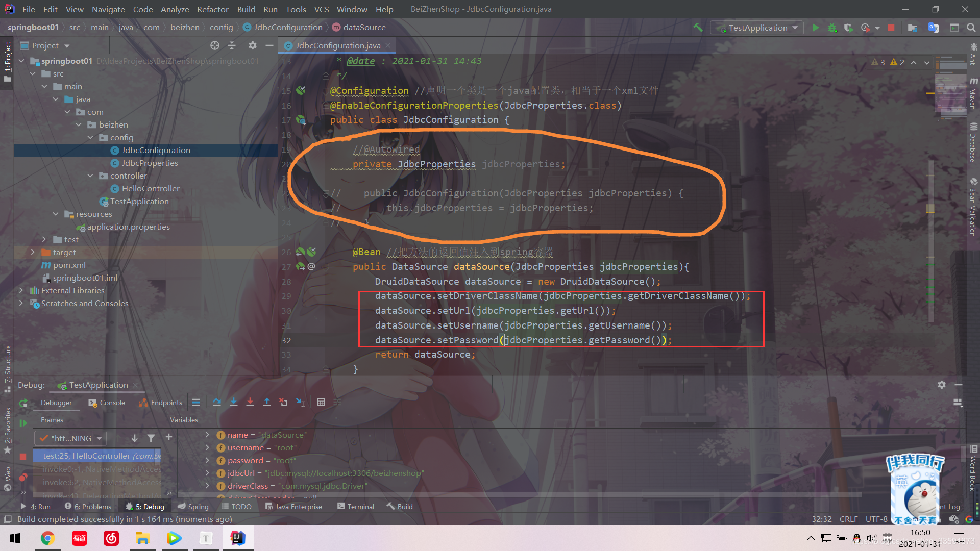This screenshot has width=980, height=551.
Task: Select application.properties file
Action: [128, 227]
